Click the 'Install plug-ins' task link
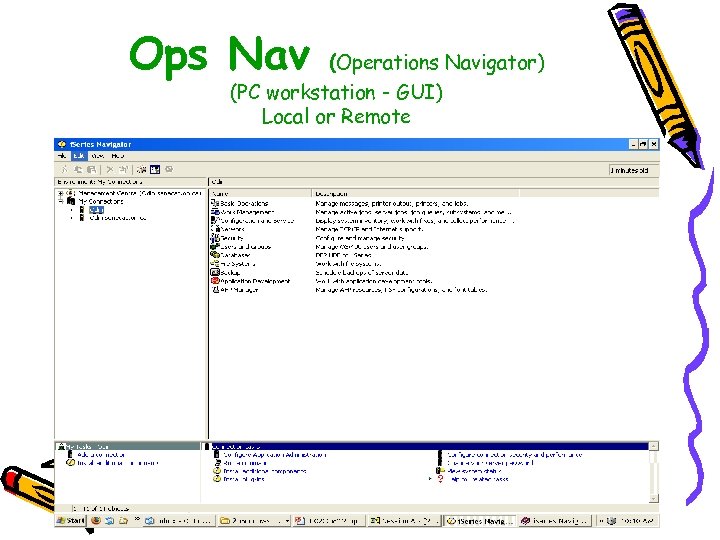This screenshot has height=540, width=720. (244, 479)
